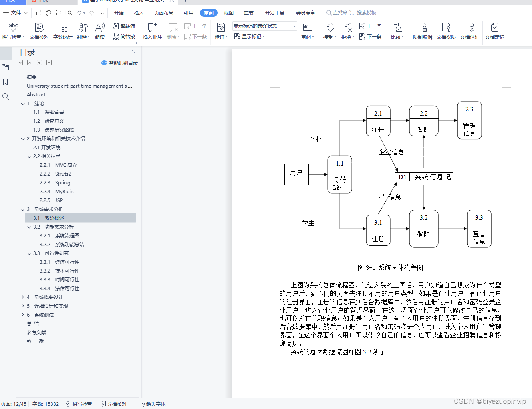Image resolution: width=532 pixels, height=409 pixels.
Task: Open the 比较 document compare tool
Action: tap(396, 31)
